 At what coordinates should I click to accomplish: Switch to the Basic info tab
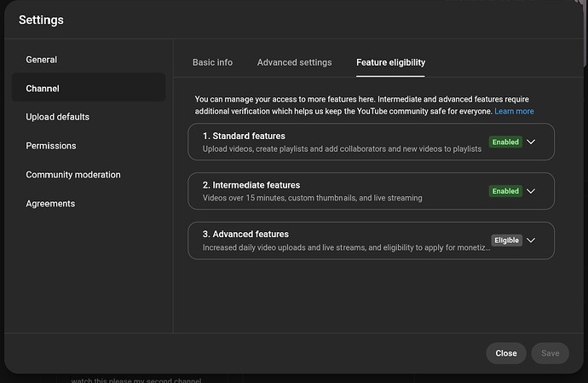[x=212, y=62]
